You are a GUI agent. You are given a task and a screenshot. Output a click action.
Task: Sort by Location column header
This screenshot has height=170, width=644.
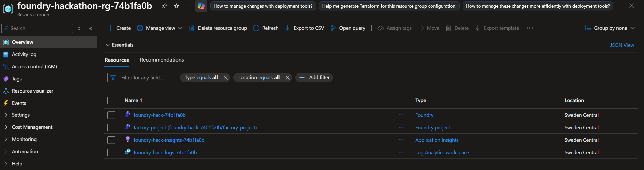pyautogui.click(x=574, y=100)
